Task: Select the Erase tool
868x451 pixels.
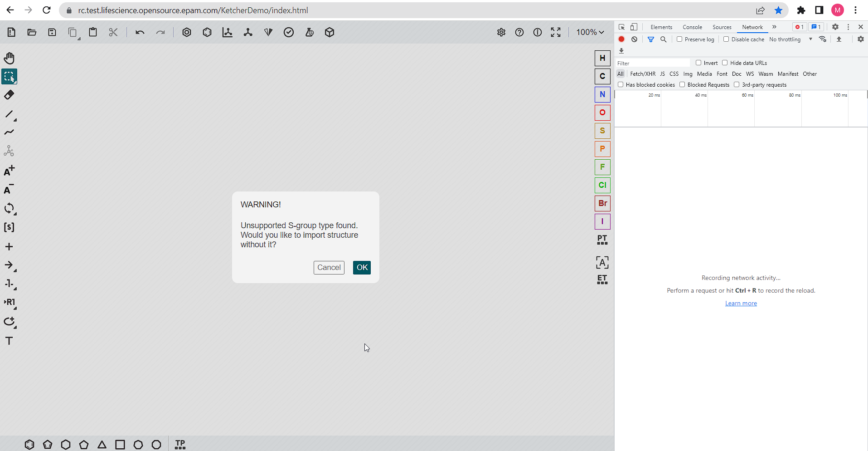Action: 9,94
